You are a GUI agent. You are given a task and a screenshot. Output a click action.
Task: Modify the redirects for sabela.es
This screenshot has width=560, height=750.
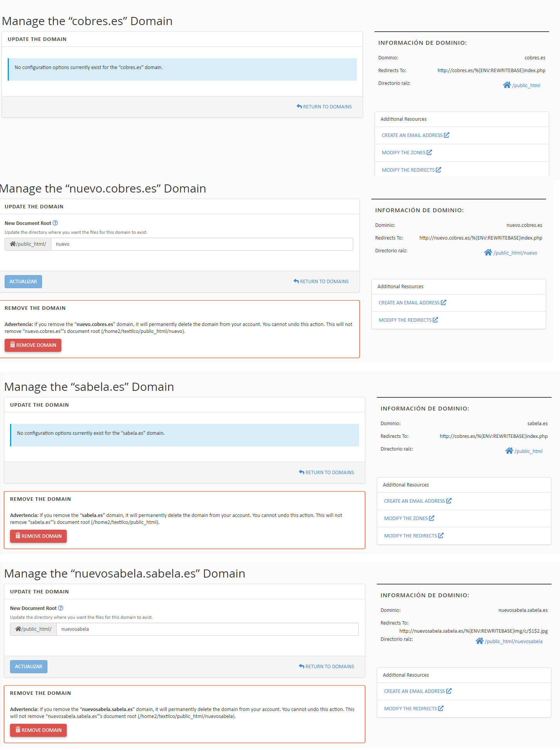[x=414, y=536]
